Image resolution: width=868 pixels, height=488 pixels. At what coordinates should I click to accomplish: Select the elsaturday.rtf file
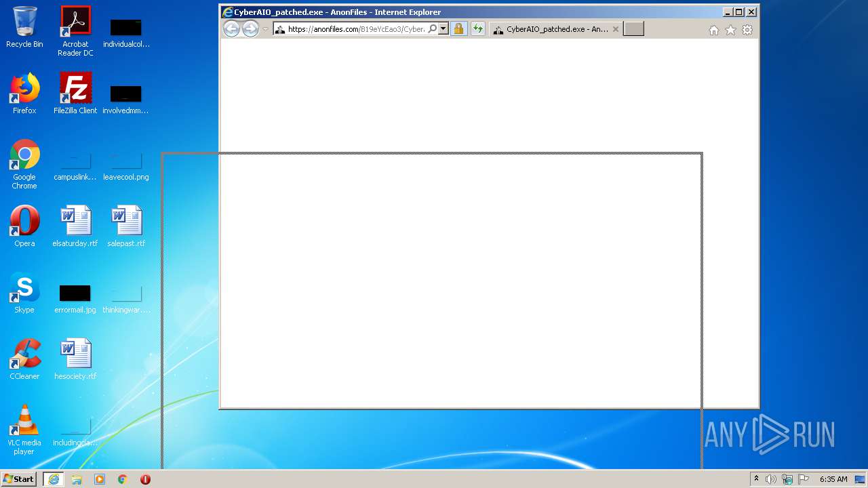pos(75,226)
